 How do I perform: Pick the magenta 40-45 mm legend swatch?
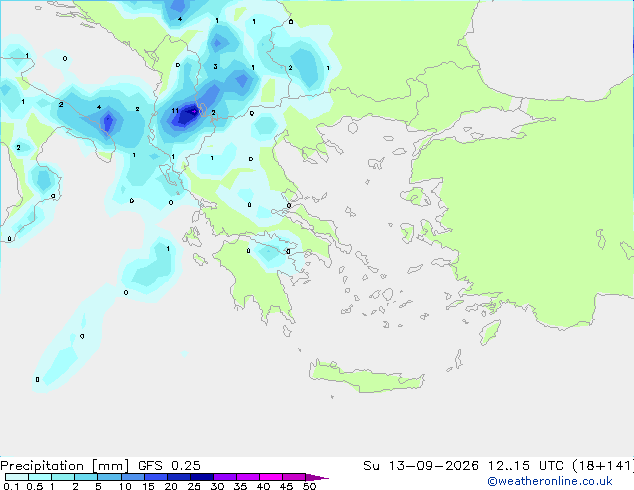click(271, 477)
